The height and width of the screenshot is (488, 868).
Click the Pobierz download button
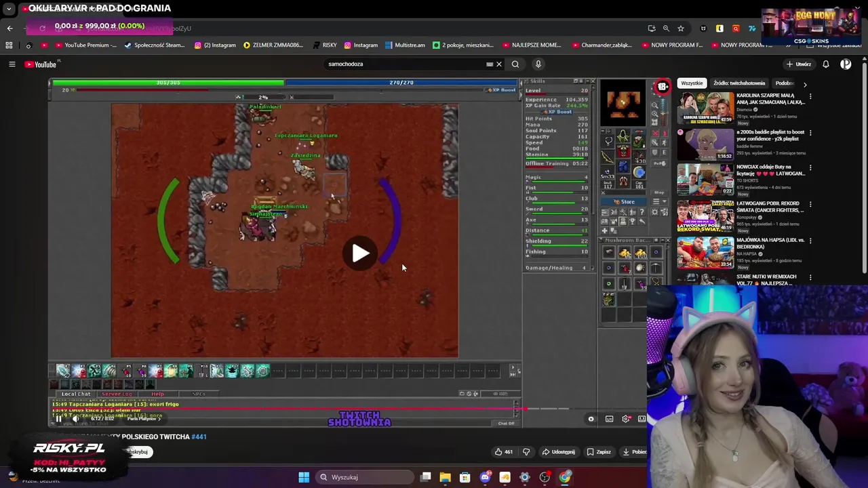pos(634,452)
